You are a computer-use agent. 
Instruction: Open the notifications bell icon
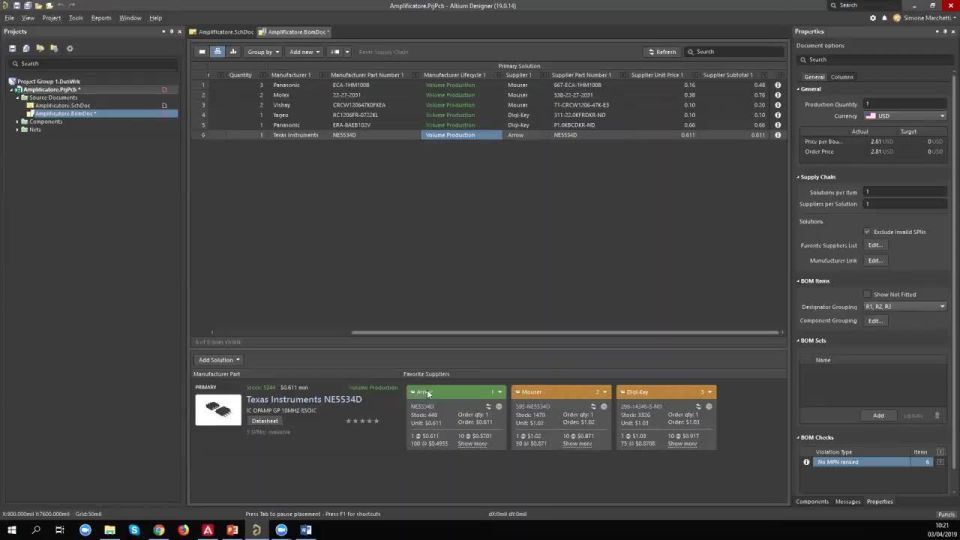coord(885,18)
